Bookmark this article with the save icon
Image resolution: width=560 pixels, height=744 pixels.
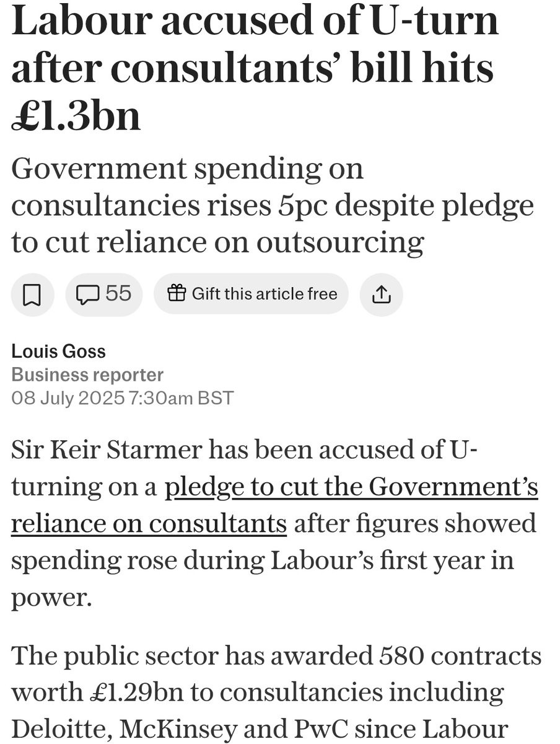tap(32, 294)
